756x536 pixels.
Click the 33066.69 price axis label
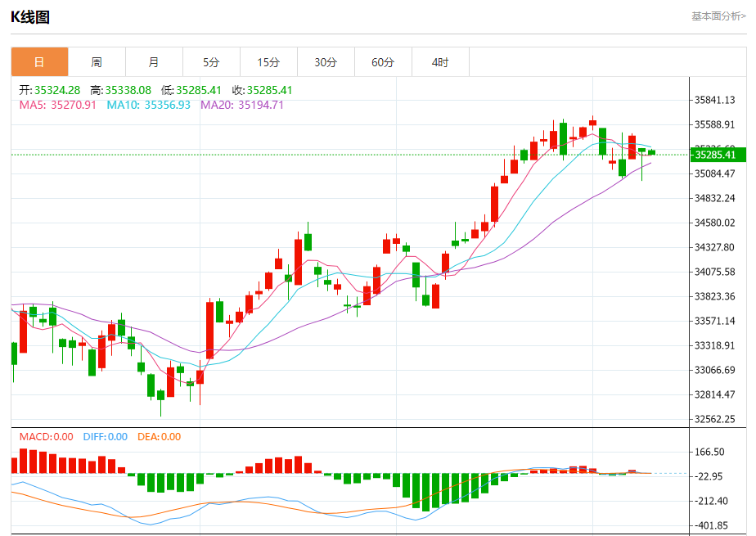click(x=714, y=370)
